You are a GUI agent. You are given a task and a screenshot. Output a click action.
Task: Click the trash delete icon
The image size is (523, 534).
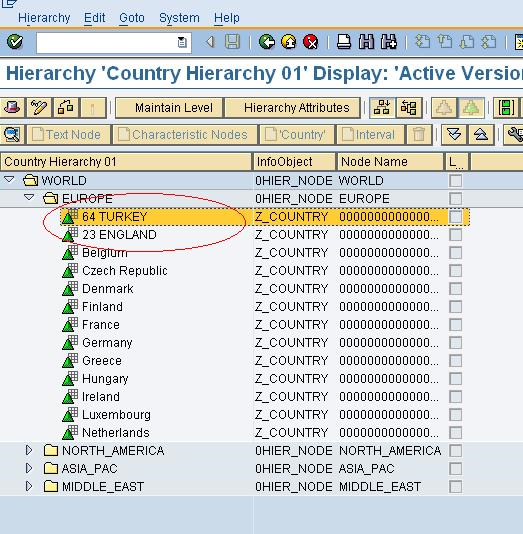click(419, 135)
